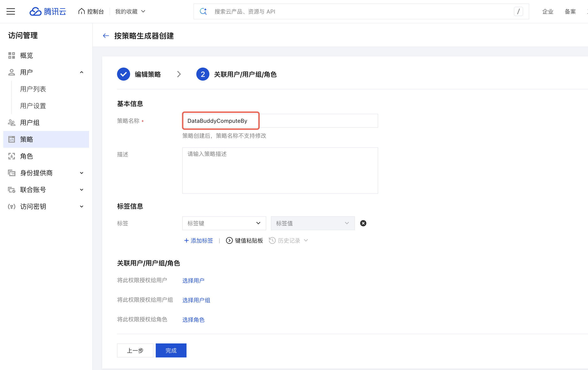Click the slash shortcut key icon
This screenshot has width=588, height=370.
pyautogui.click(x=519, y=11)
